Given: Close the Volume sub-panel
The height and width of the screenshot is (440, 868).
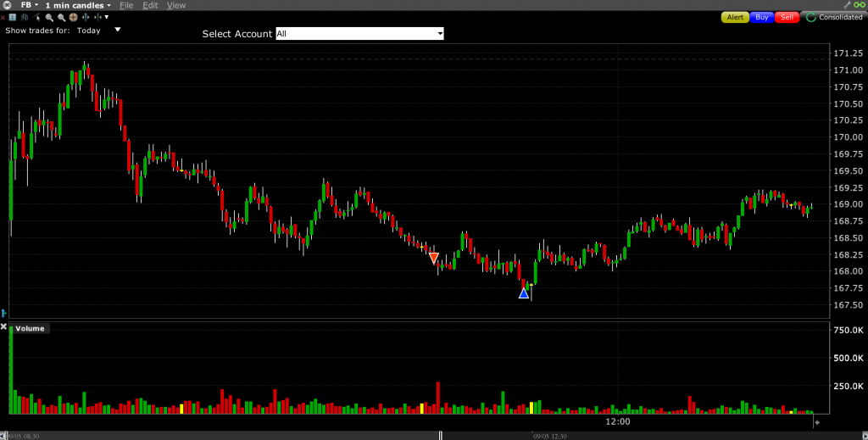Looking at the screenshot, I should click(x=3, y=327).
